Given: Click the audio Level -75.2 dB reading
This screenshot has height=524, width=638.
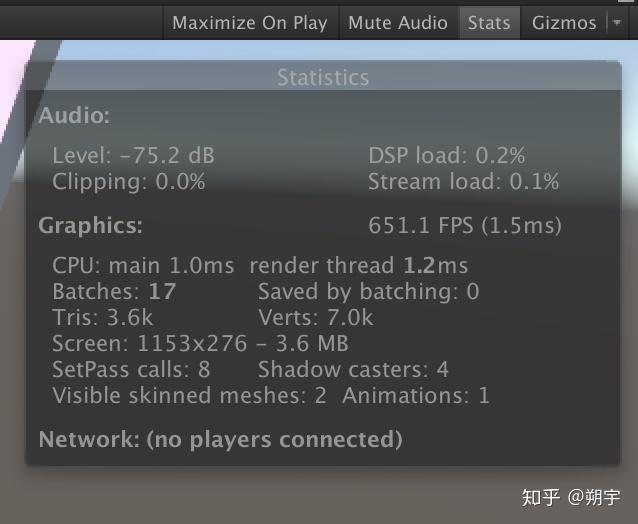Looking at the screenshot, I should click(x=133, y=155).
